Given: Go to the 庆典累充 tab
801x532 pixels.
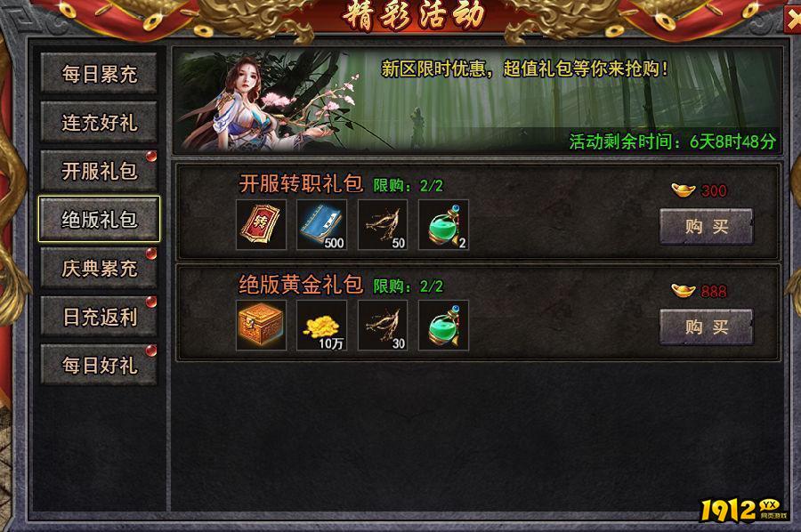Looking at the screenshot, I should [x=99, y=269].
